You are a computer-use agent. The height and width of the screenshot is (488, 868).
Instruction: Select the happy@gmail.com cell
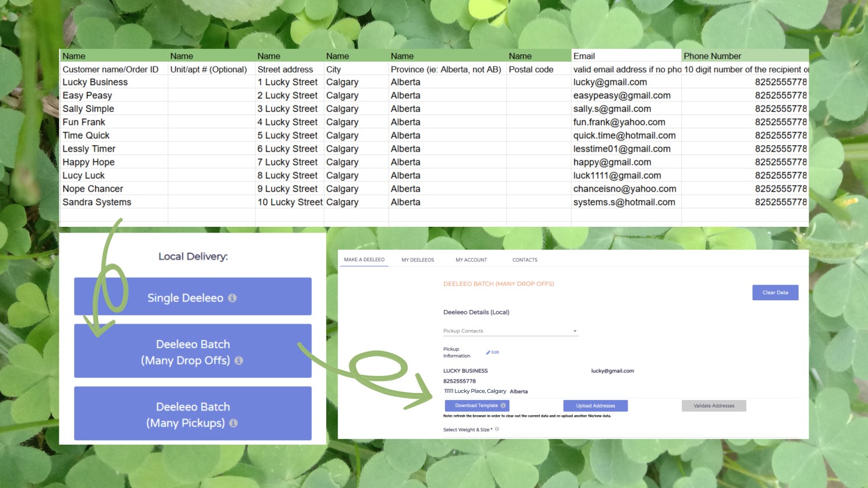coord(626,163)
